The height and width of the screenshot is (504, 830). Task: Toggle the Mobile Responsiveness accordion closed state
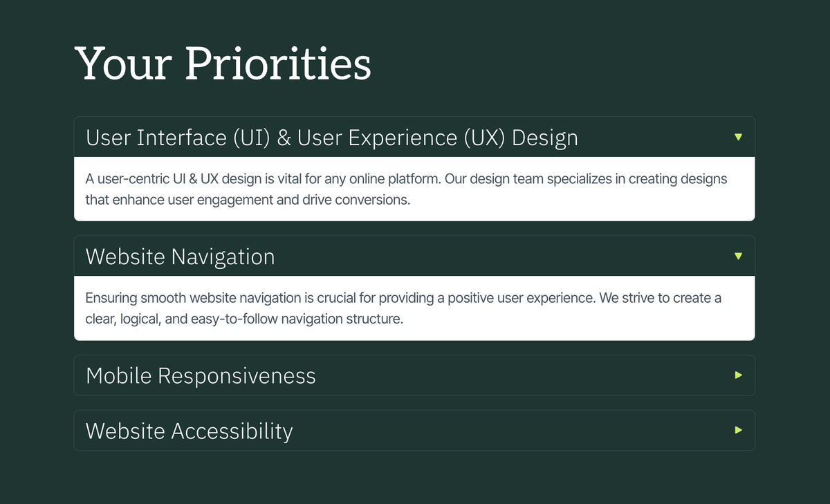(415, 375)
